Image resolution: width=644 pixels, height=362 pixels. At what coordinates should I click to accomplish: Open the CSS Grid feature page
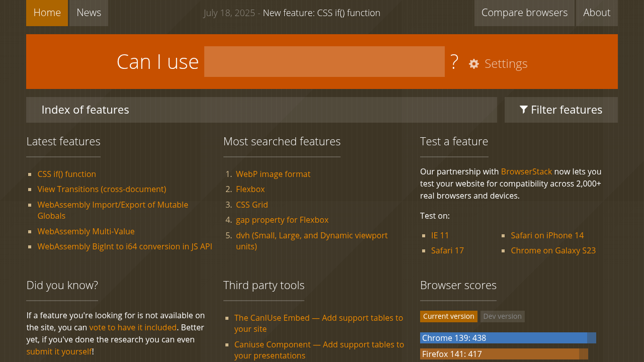(x=252, y=205)
